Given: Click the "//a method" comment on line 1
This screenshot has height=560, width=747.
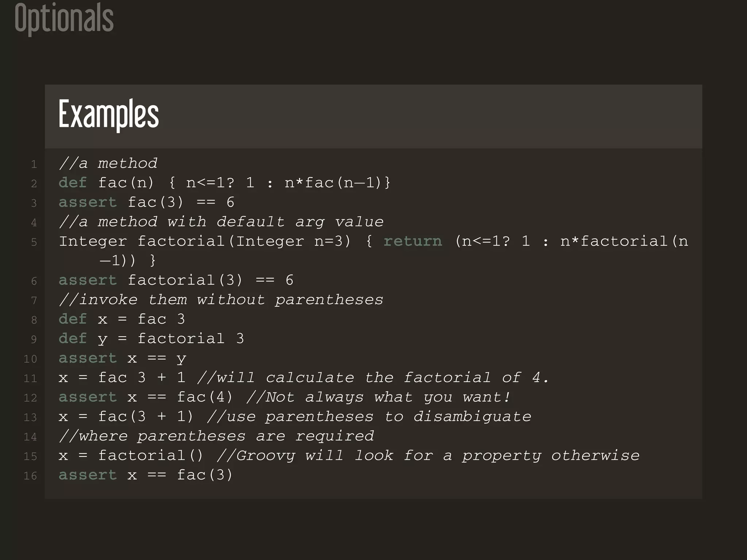Looking at the screenshot, I should tap(108, 163).
